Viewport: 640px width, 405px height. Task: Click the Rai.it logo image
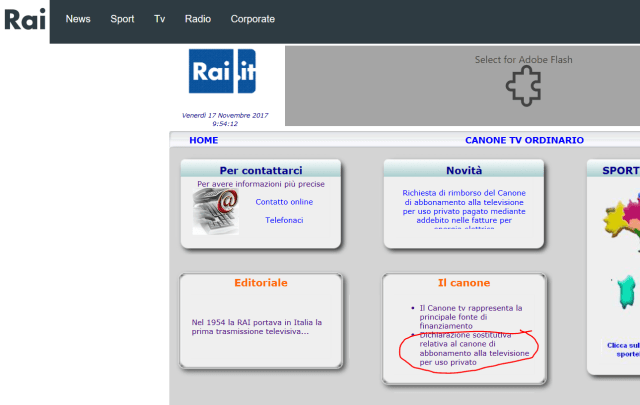click(222, 71)
